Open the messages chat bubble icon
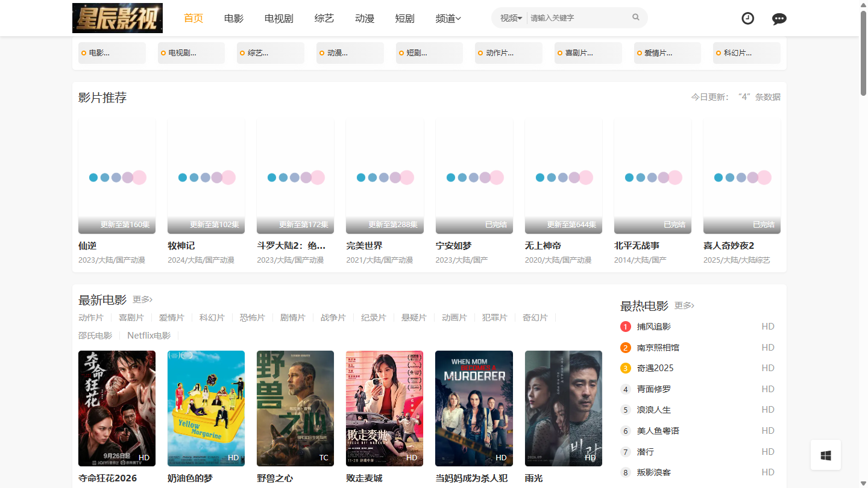The width and height of the screenshot is (868, 488). click(779, 19)
